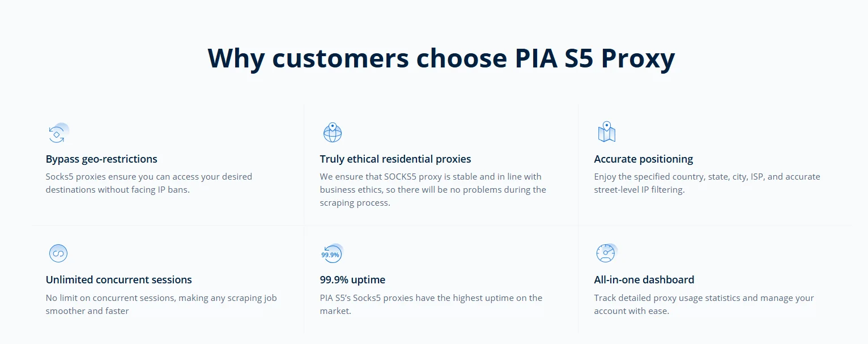
Task: Open the "All-in-one dashboard" heading
Action: (644, 280)
